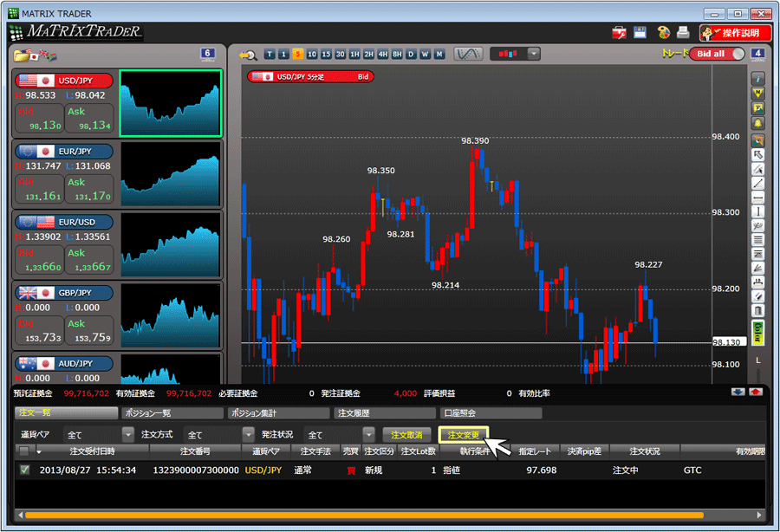Click the EUR/JPY Ask price 131.170
The image size is (780, 532).
[x=89, y=189]
